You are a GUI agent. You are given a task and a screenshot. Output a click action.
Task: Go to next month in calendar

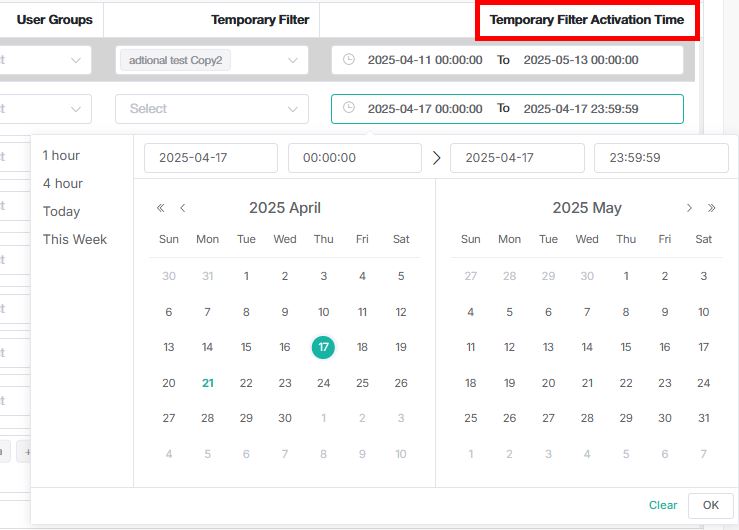(x=689, y=208)
